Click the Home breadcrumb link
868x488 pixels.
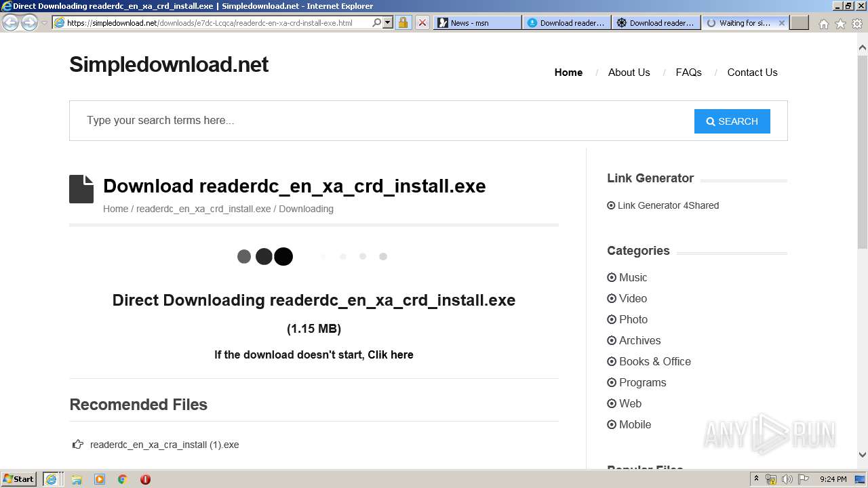tap(115, 209)
